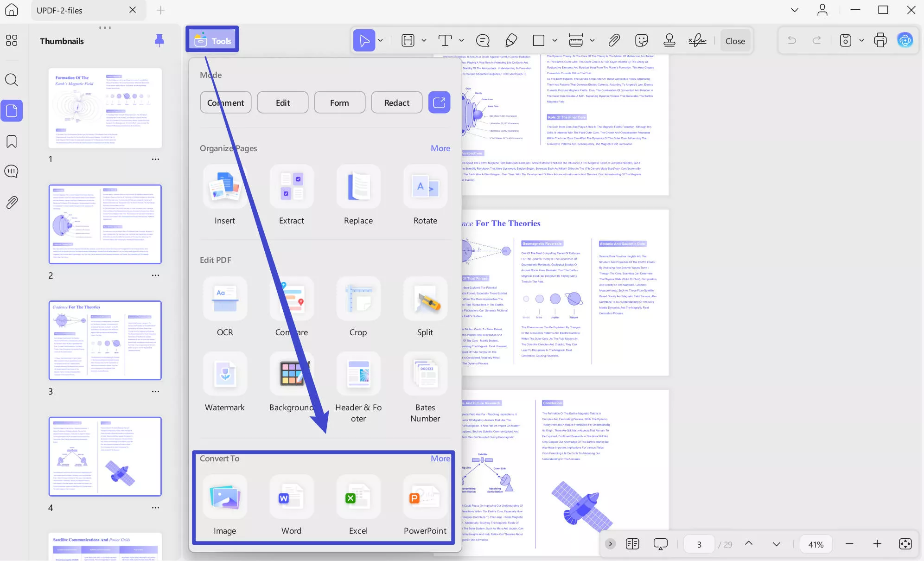Choose Convert to Word icon
The width and height of the screenshot is (924, 561).
[291, 497]
